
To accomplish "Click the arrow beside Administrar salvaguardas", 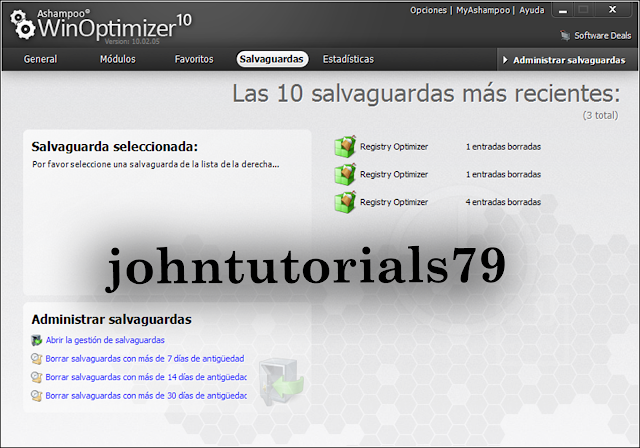I will [x=505, y=60].
